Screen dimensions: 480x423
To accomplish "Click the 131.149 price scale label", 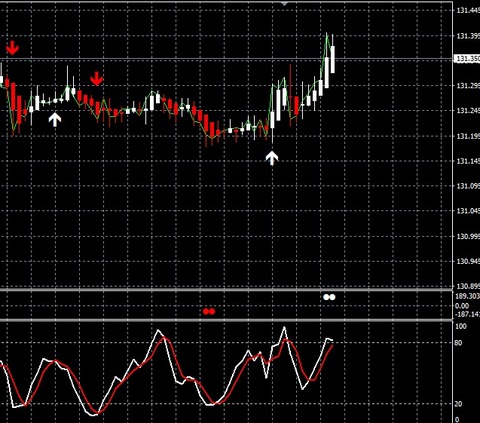I will [x=468, y=161].
